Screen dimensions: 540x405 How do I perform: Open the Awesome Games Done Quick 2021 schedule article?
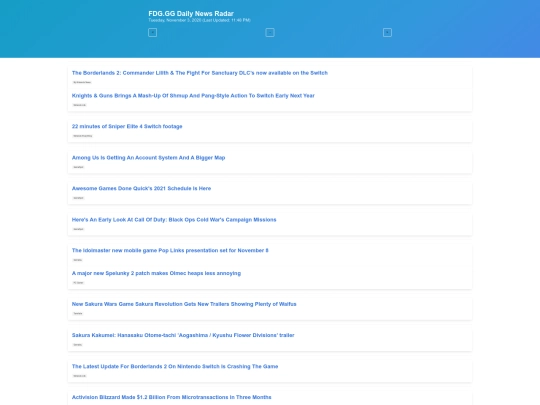coord(141,188)
